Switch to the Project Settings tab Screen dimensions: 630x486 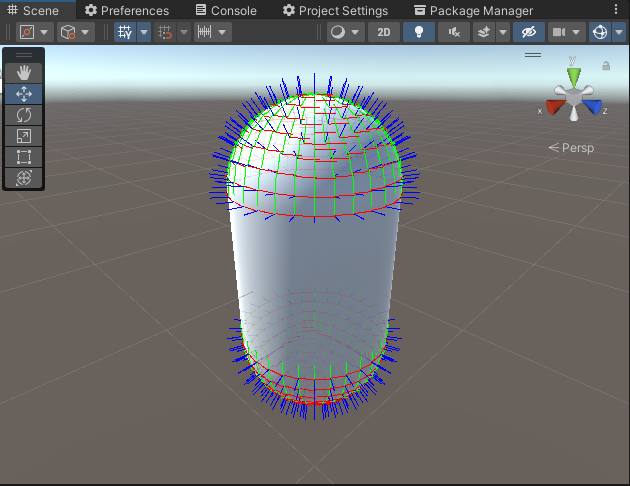point(335,10)
